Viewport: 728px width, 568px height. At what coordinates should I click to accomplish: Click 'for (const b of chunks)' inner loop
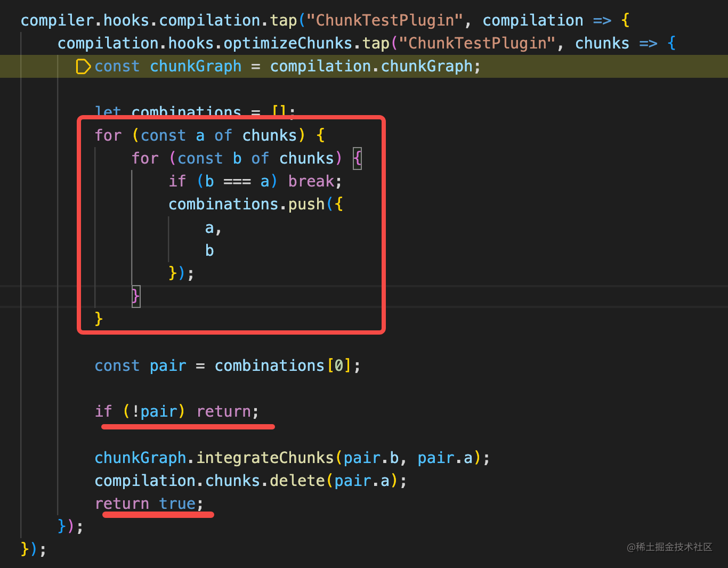237,158
